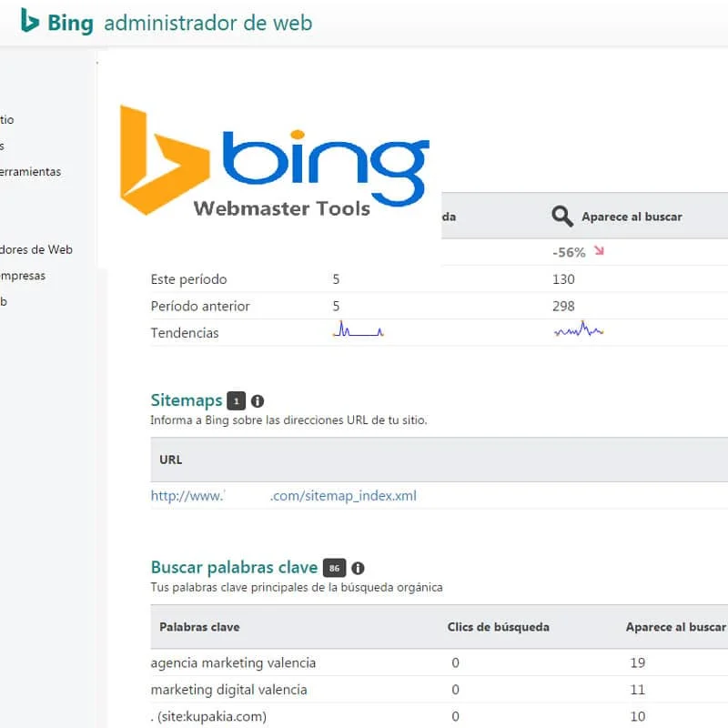Click impressions value 19 for agencia marketing valencia
This screenshot has width=728, height=728.
click(x=638, y=662)
